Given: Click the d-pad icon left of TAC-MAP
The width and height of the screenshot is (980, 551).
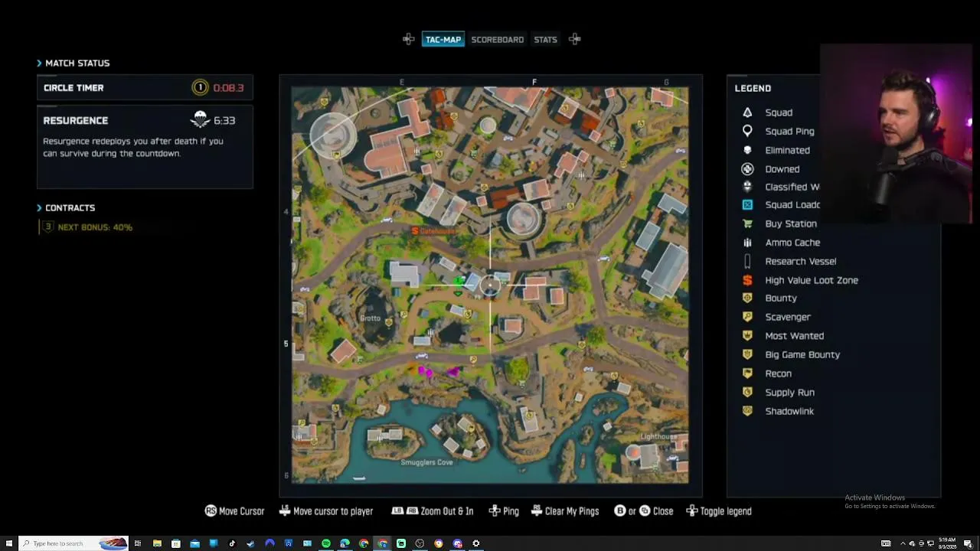Looking at the screenshot, I should (x=409, y=39).
